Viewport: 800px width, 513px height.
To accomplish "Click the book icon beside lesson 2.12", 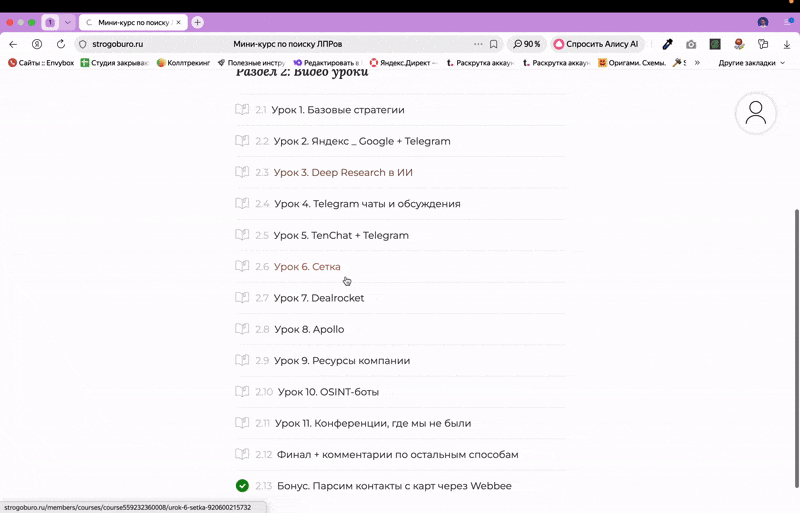I will coord(242,454).
